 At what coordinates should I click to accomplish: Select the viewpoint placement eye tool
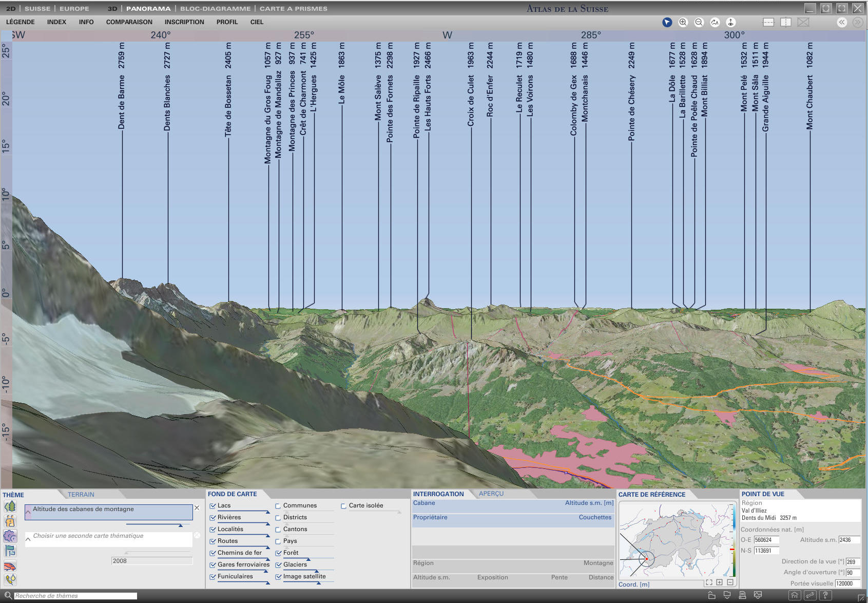coord(730,22)
